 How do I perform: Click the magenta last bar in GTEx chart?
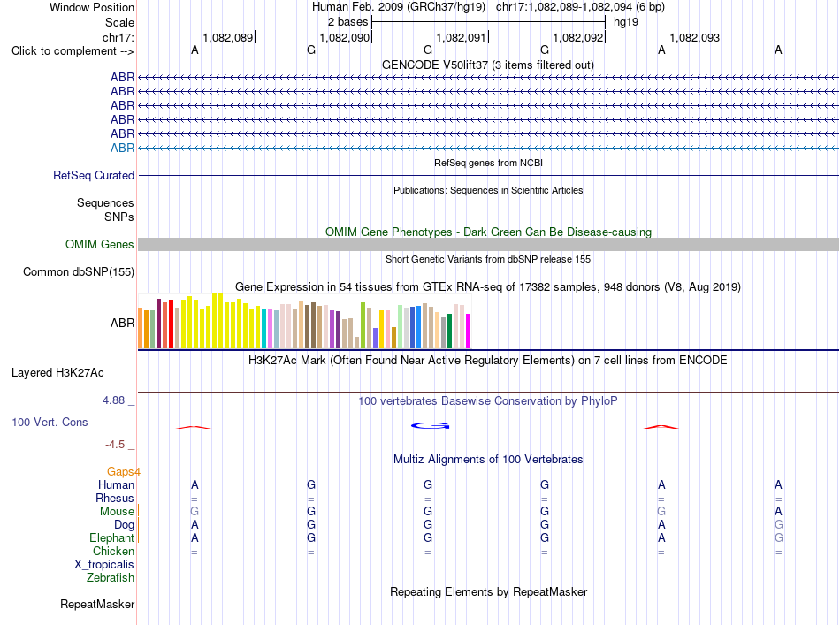[469, 331]
